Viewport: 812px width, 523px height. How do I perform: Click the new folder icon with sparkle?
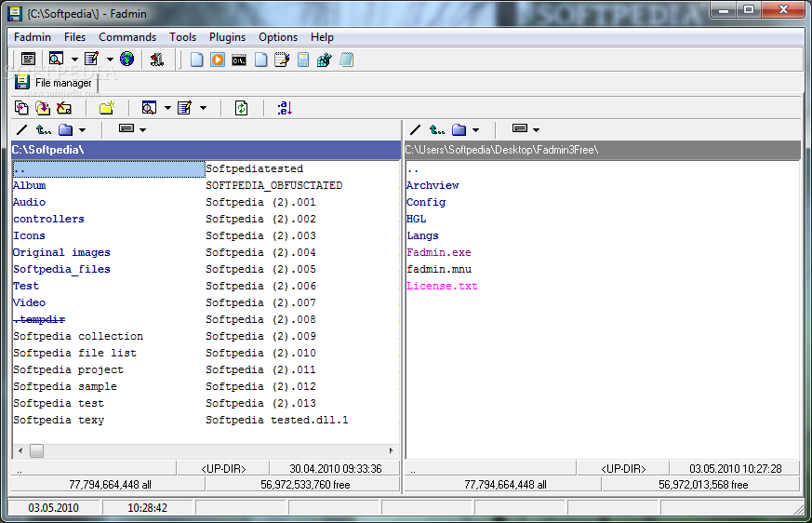pyautogui.click(x=107, y=108)
